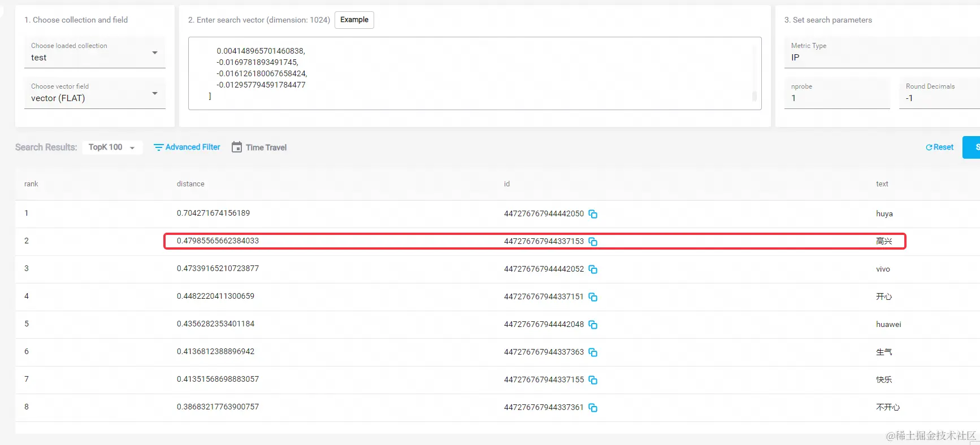Screen dimensions: 980x445
Task: Click the rank column header
Action: click(31, 184)
